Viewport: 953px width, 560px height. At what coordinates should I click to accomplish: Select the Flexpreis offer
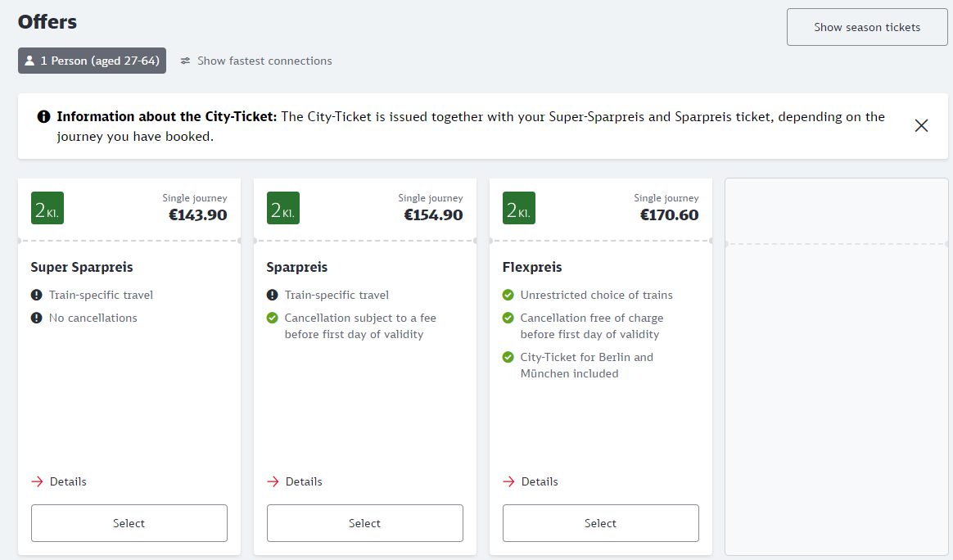click(x=600, y=523)
